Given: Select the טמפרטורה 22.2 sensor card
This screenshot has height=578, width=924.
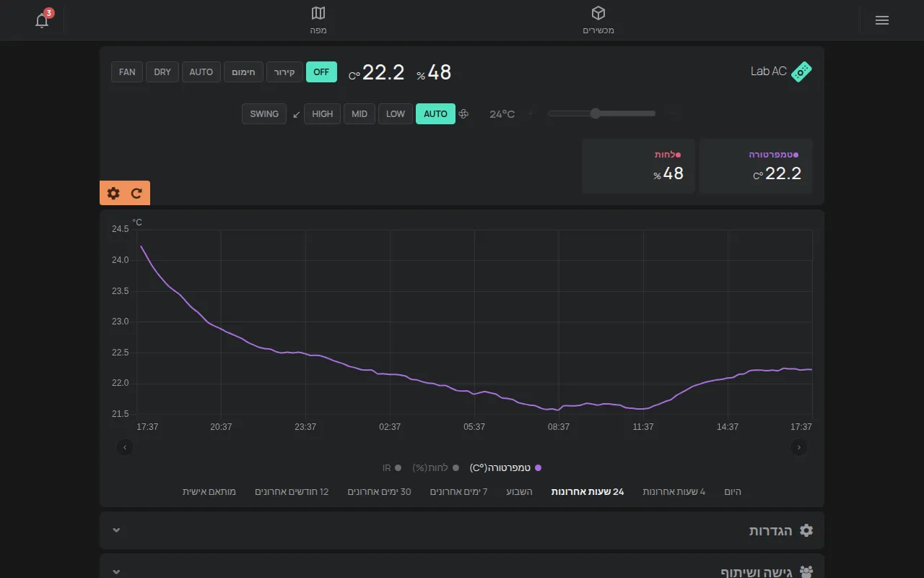Looking at the screenshot, I should [756, 166].
